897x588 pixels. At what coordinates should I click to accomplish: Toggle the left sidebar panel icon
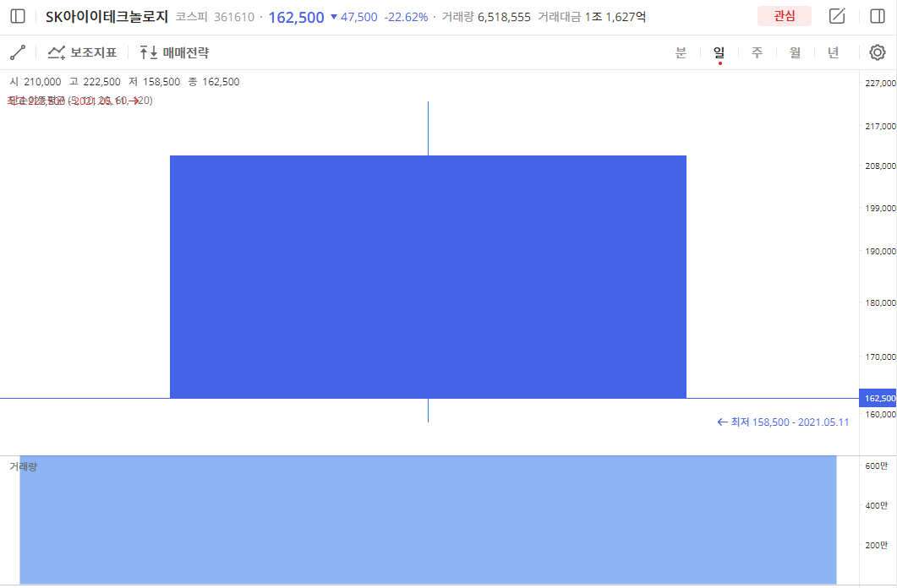pos(18,17)
